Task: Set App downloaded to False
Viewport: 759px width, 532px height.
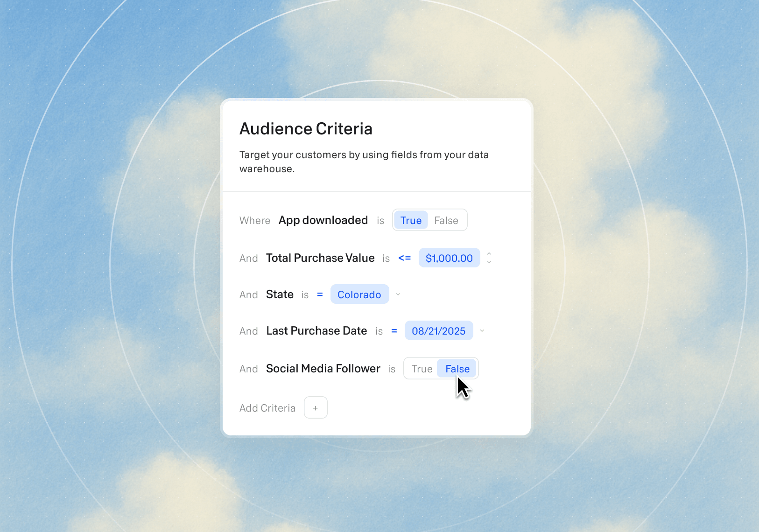Action: (446, 220)
